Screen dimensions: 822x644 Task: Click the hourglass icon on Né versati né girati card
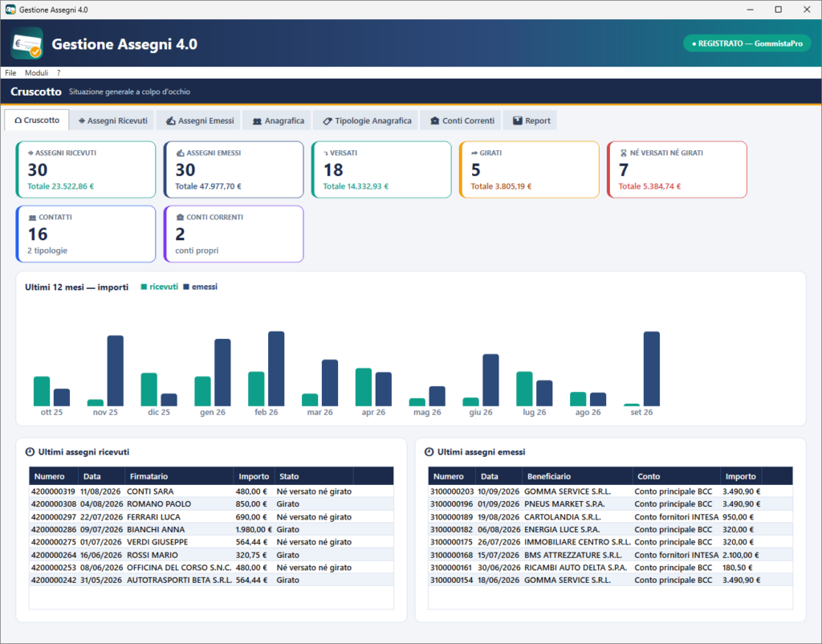point(623,153)
